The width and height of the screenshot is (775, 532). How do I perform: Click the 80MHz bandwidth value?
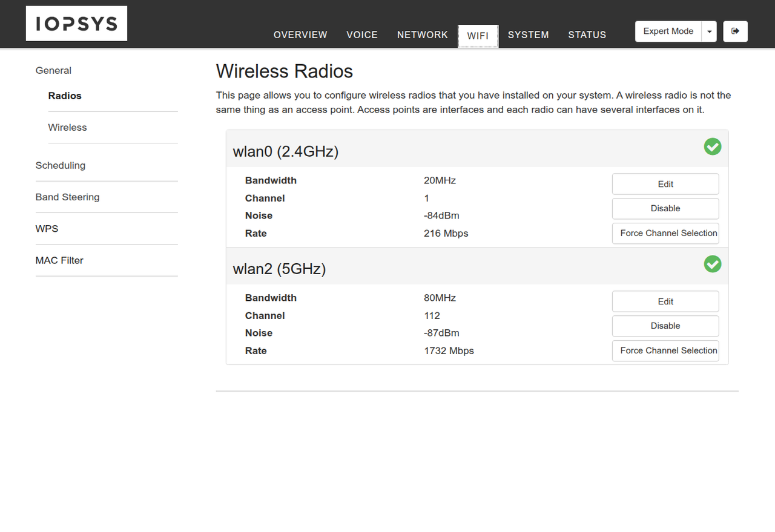[440, 298]
